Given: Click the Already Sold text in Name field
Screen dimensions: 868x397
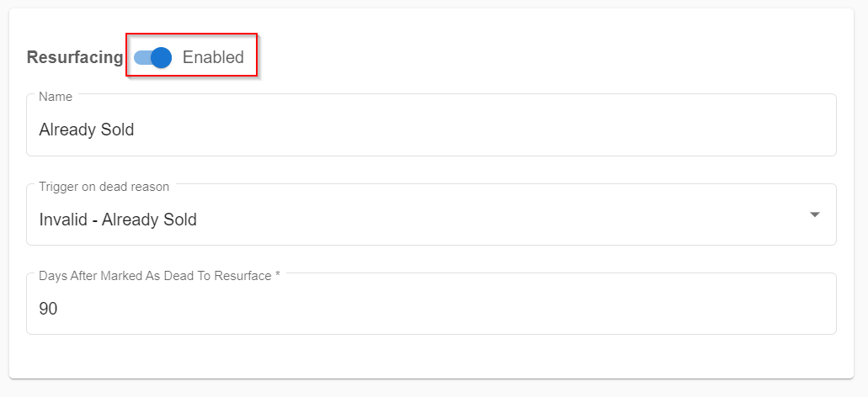Looking at the screenshot, I should [x=87, y=130].
